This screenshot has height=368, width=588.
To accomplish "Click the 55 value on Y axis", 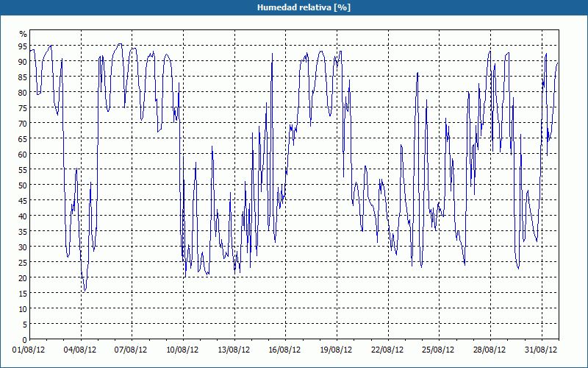I will pyautogui.click(x=23, y=170).
